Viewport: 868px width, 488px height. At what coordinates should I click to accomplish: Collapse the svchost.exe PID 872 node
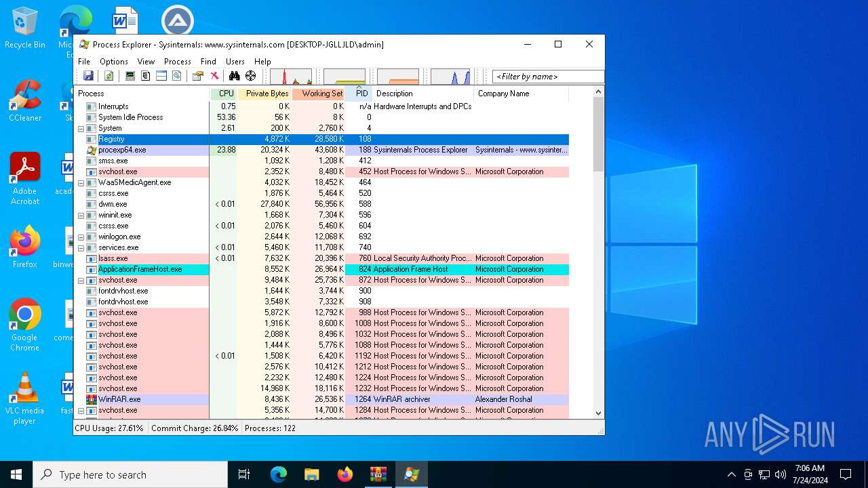pos(81,280)
